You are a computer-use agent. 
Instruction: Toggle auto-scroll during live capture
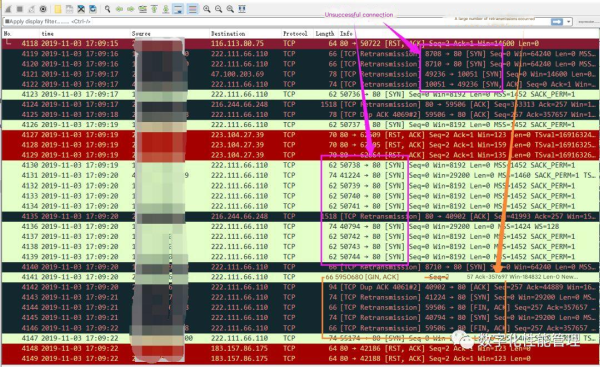pos(178,9)
